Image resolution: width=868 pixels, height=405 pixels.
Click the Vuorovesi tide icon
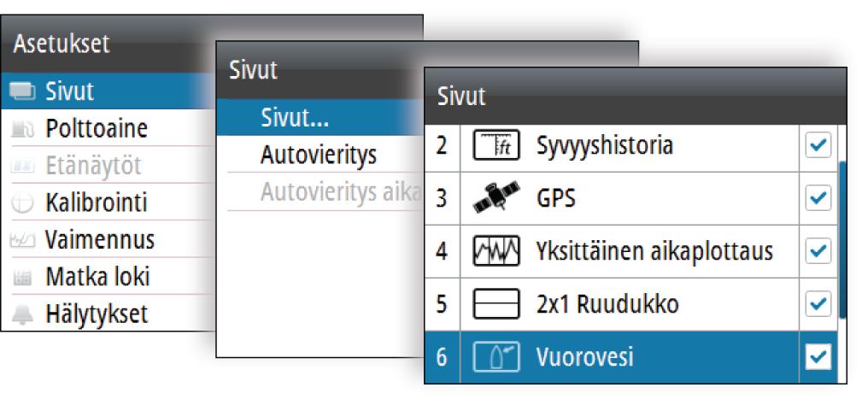click(496, 357)
